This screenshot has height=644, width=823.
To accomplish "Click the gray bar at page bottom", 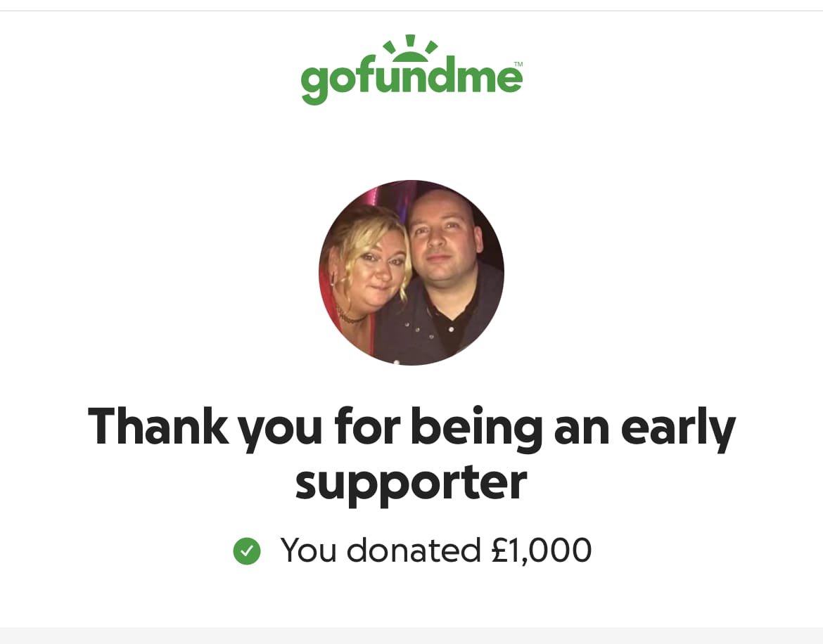I will click(x=412, y=636).
